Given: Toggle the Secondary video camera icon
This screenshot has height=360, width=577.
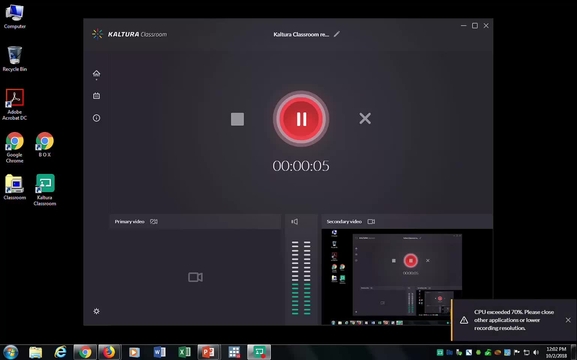Looking at the screenshot, I should click(x=371, y=222).
